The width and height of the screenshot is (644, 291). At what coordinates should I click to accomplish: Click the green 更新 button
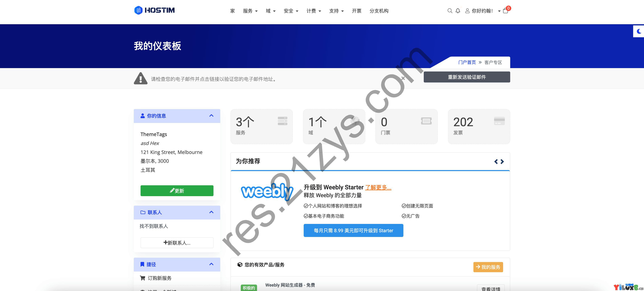[x=177, y=191]
